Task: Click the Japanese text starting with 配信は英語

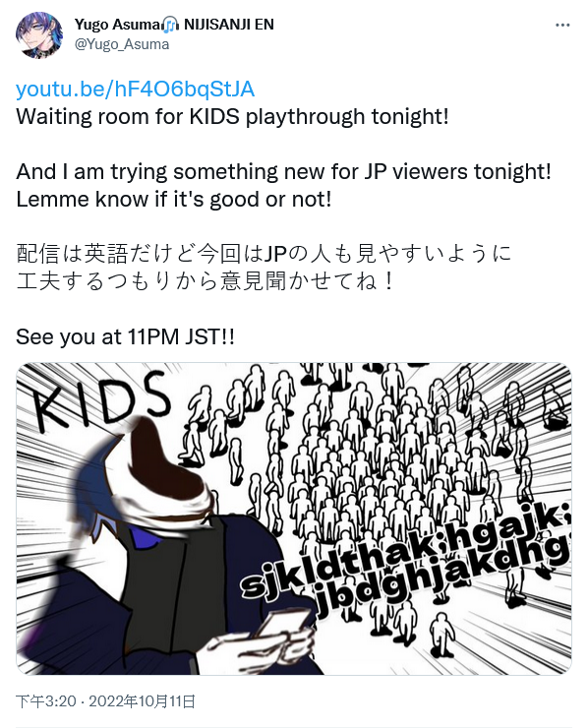Action: [x=265, y=268]
